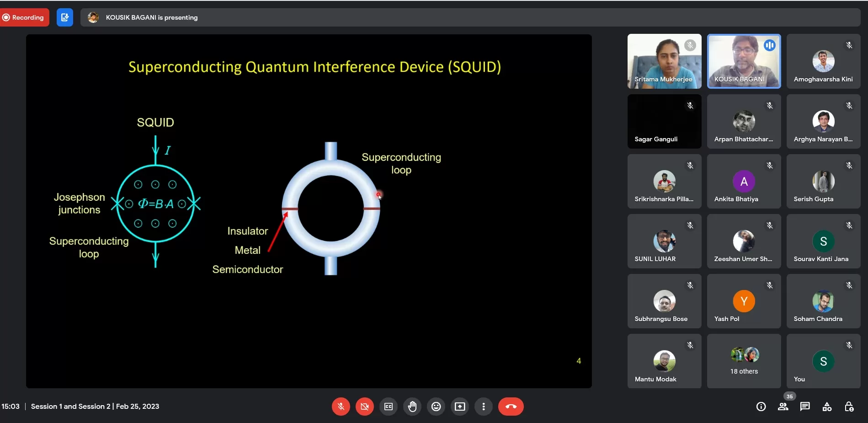Toggle closed captions
868x423 pixels.
389,407
